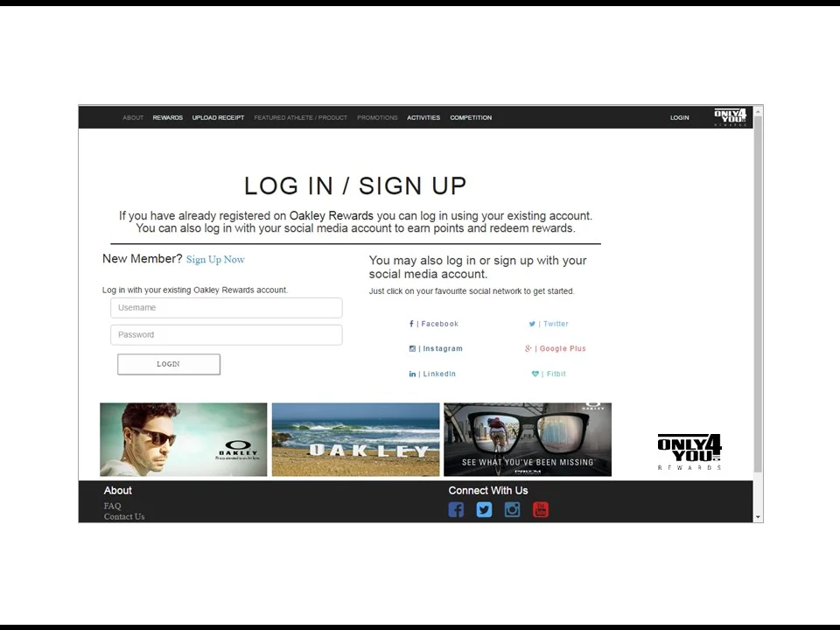The width and height of the screenshot is (840, 630).
Task: Open the Upload Receipt menu item
Action: click(218, 117)
